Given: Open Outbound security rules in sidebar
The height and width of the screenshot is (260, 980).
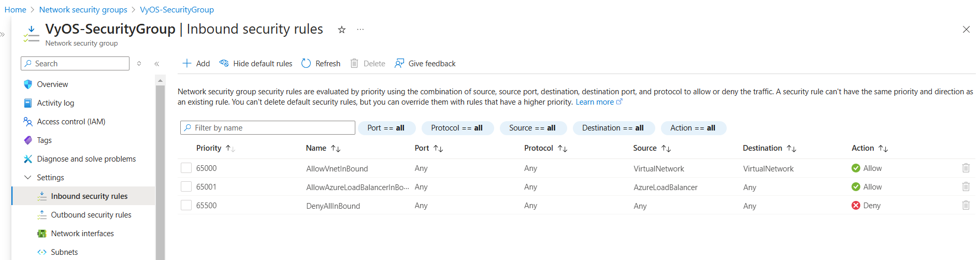Looking at the screenshot, I should pyautogui.click(x=91, y=214).
